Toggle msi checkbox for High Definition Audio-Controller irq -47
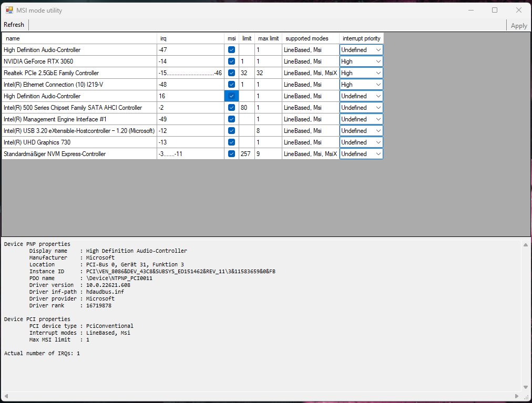532x403 pixels. (x=231, y=50)
